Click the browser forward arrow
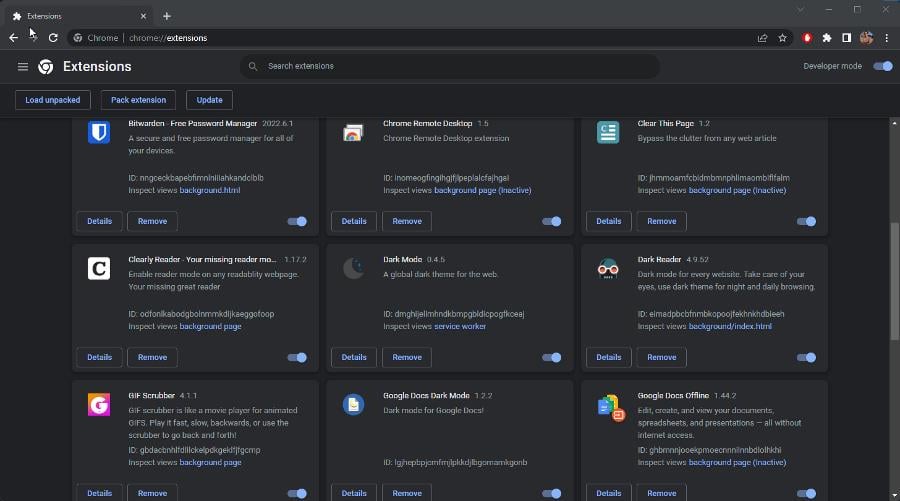The width and height of the screenshot is (900, 501). (33, 38)
